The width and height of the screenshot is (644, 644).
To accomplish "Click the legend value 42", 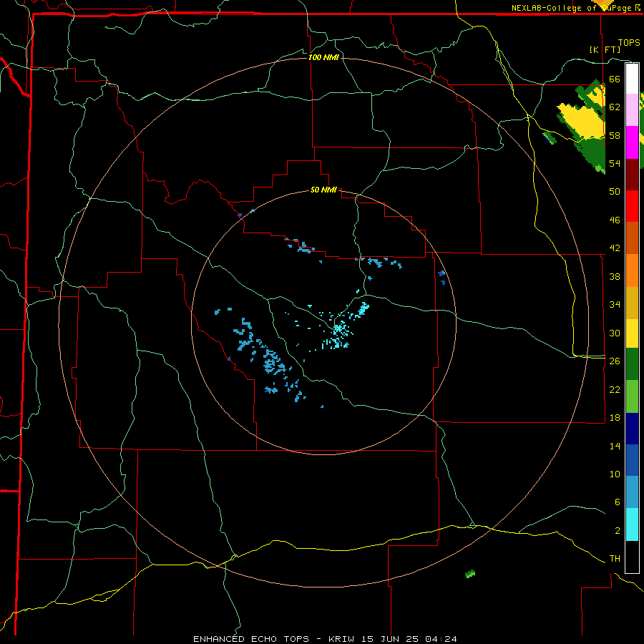I will (615, 248).
